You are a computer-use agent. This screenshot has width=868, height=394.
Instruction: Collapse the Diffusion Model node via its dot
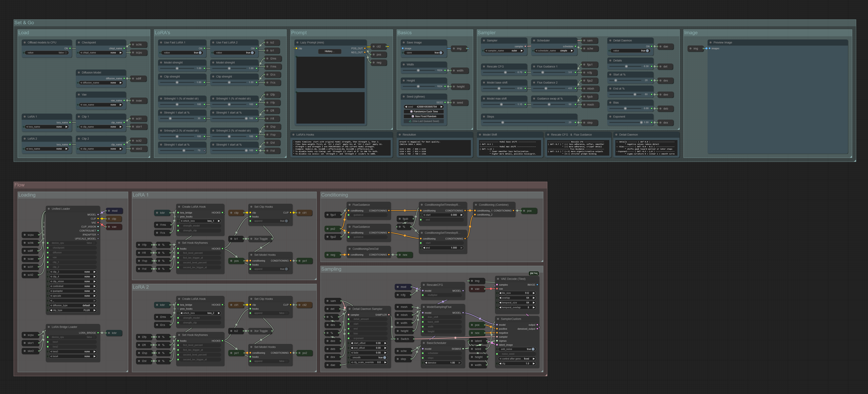tap(79, 73)
